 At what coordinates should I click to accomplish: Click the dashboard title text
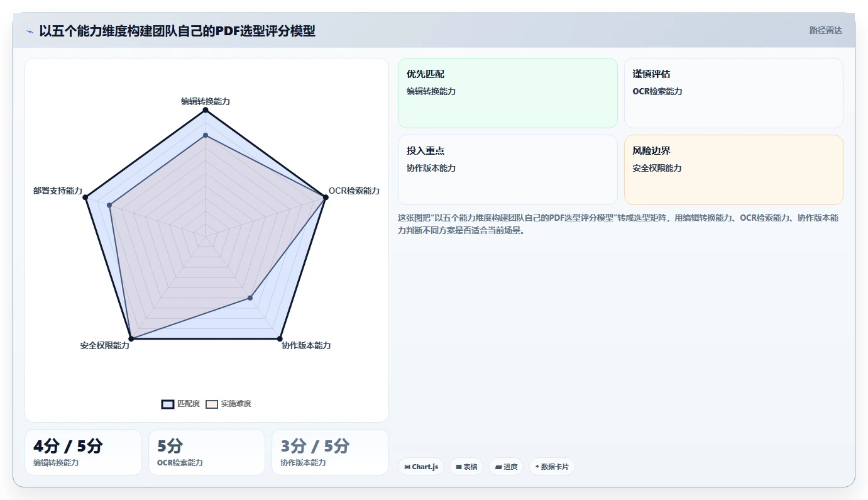point(177,31)
